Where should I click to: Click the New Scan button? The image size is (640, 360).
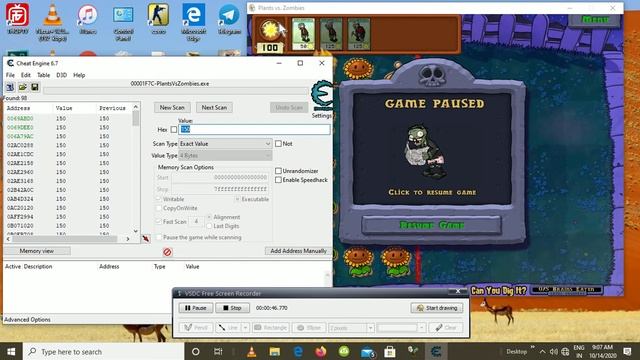click(172, 107)
